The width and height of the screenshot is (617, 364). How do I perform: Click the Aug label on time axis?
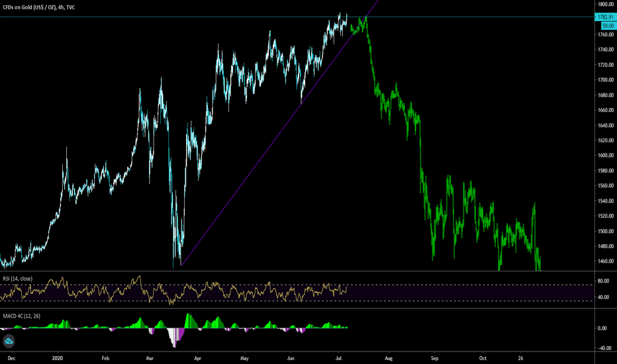coord(389,359)
